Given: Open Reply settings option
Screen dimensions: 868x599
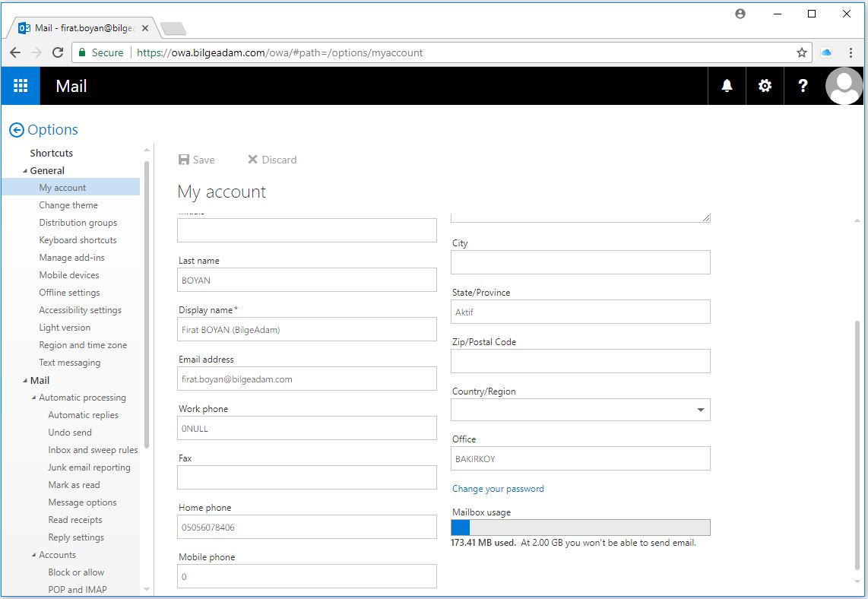Looking at the screenshot, I should click(76, 537).
